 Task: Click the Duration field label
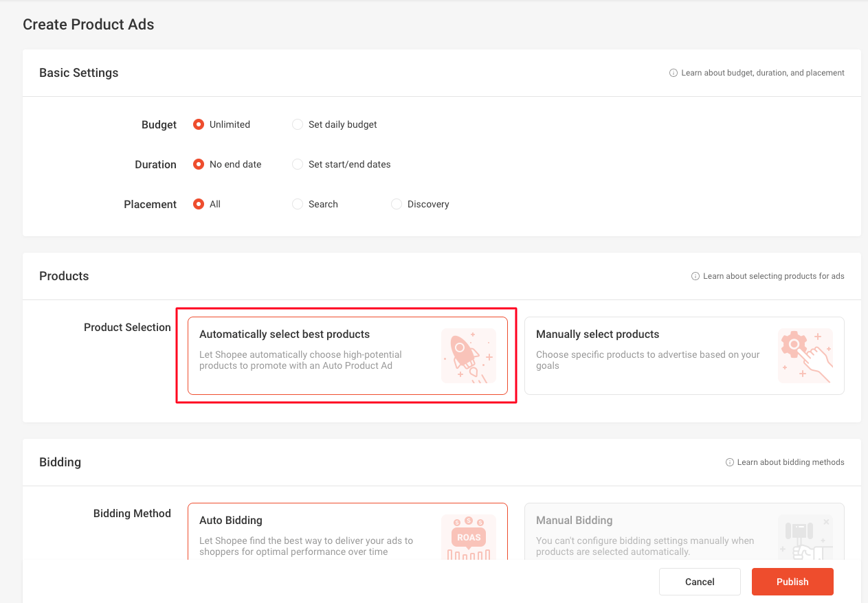click(x=155, y=165)
